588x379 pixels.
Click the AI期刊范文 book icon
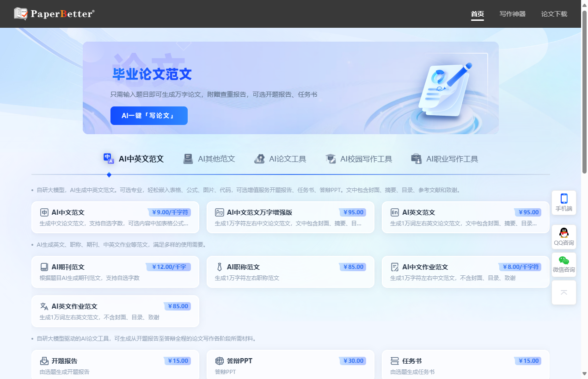pos(44,267)
